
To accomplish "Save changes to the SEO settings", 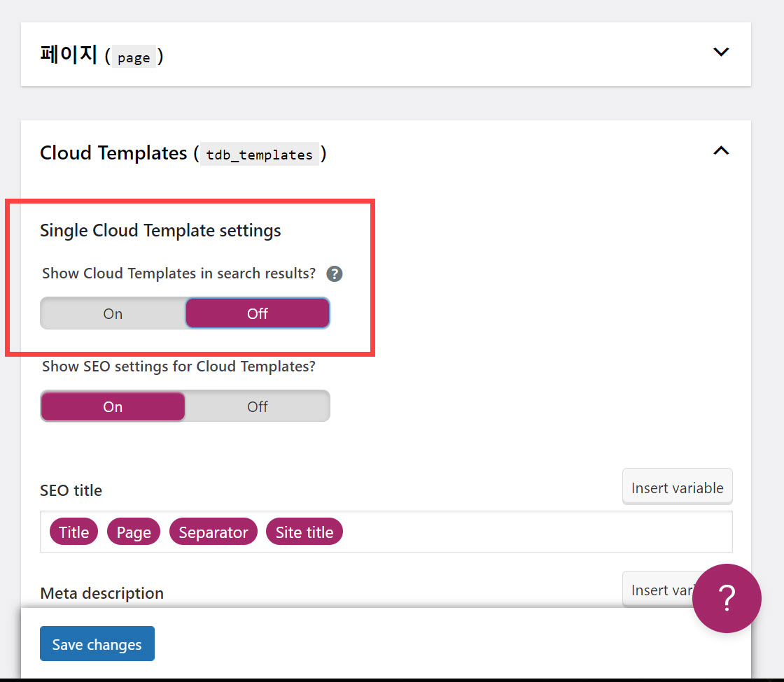I will [x=97, y=644].
